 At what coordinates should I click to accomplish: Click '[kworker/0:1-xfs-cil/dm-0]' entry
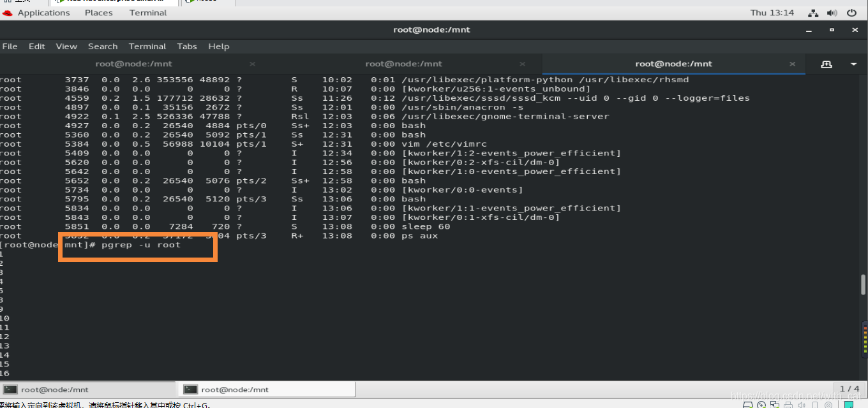coord(481,217)
